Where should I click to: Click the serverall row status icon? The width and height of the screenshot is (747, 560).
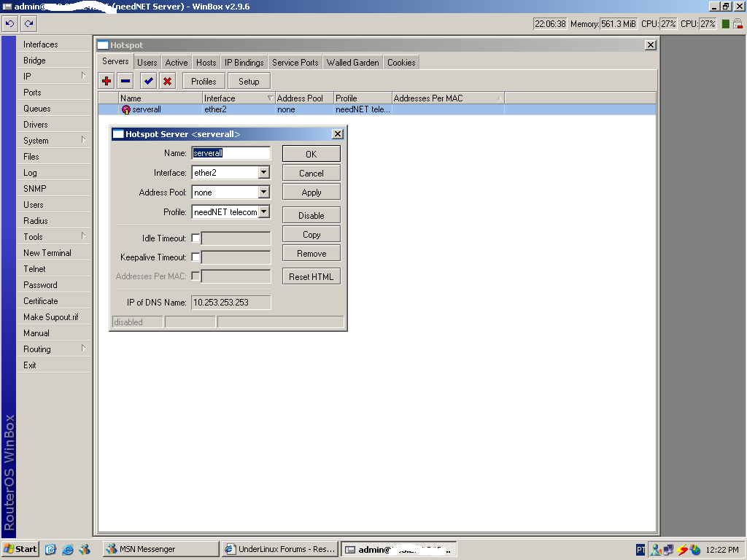tap(125, 109)
